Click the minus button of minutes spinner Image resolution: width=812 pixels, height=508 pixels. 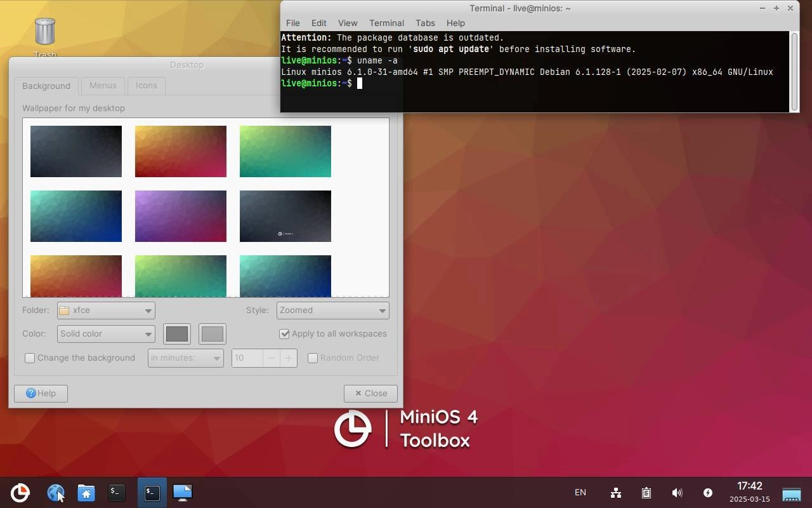(271, 358)
